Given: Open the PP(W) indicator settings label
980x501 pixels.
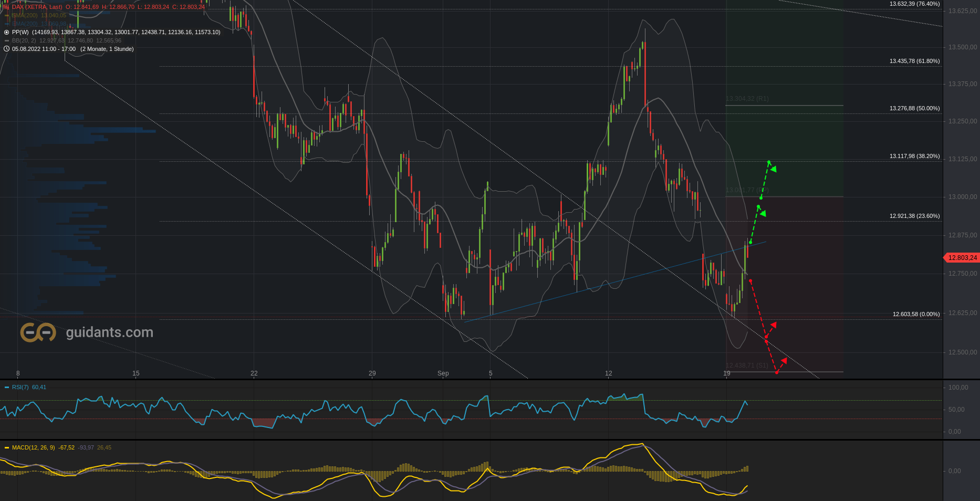Looking at the screenshot, I should coord(20,32).
